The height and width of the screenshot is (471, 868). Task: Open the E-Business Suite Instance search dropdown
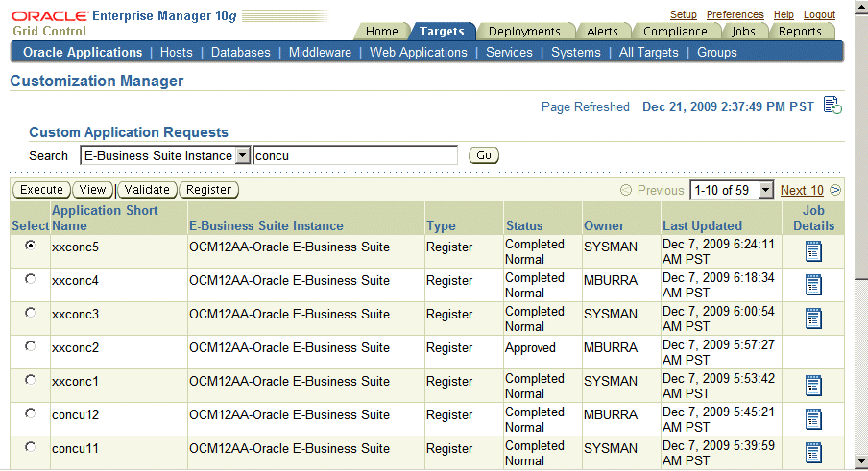click(165, 156)
